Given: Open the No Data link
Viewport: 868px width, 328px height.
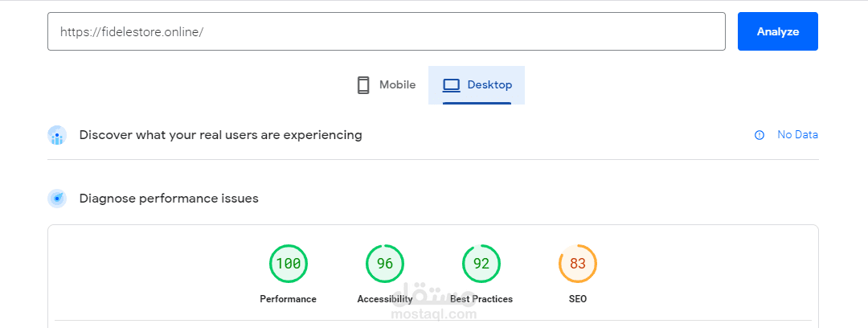Looking at the screenshot, I should point(797,135).
